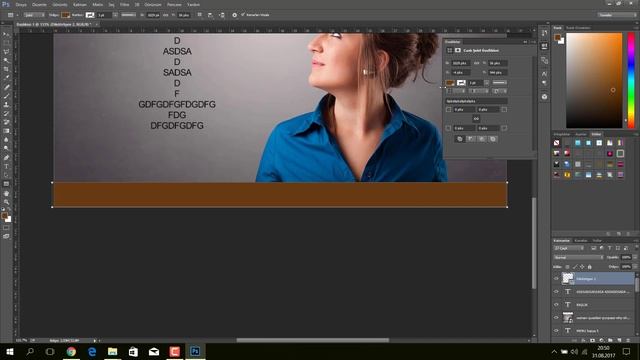Open stroke type dropdown in Properties panel
Viewport: 640px width, 360px height.
click(x=499, y=82)
